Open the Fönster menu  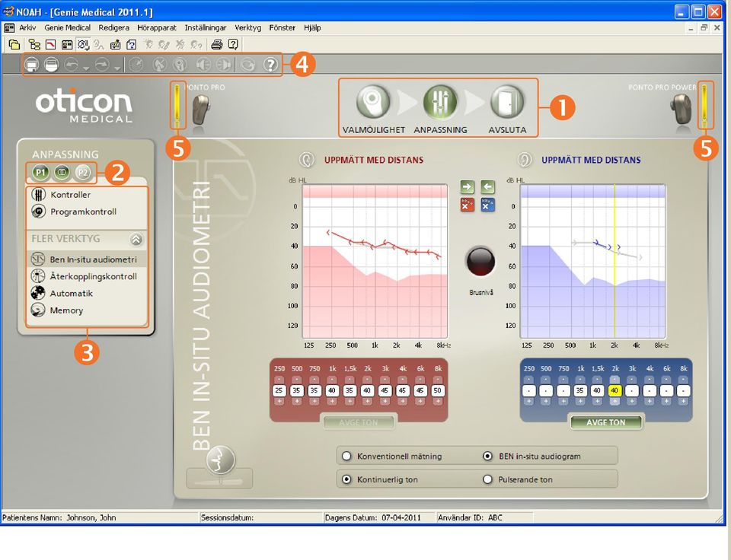tap(282, 28)
